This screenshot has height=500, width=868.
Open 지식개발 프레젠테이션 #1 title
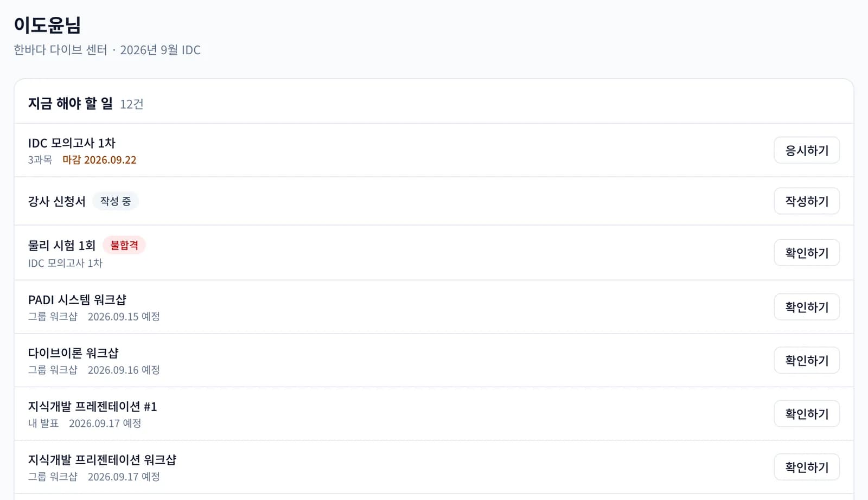point(93,407)
